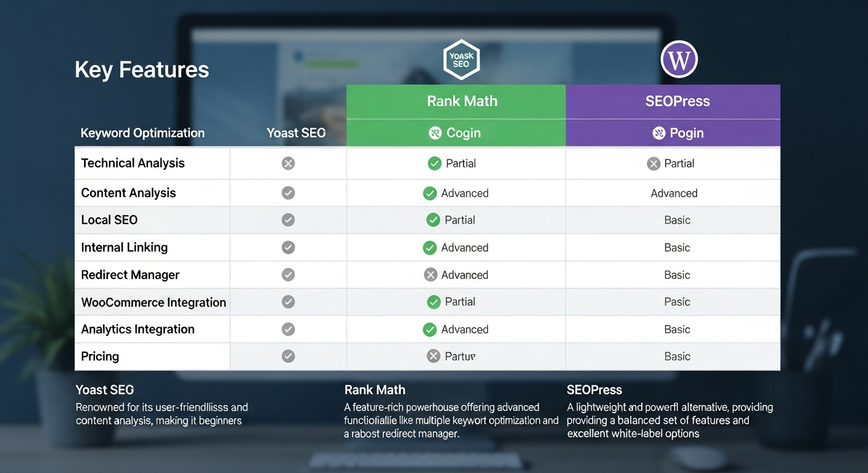868x473 pixels.
Task: Click the WooCommerce Integration row label
Action: pyautogui.click(x=154, y=302)
